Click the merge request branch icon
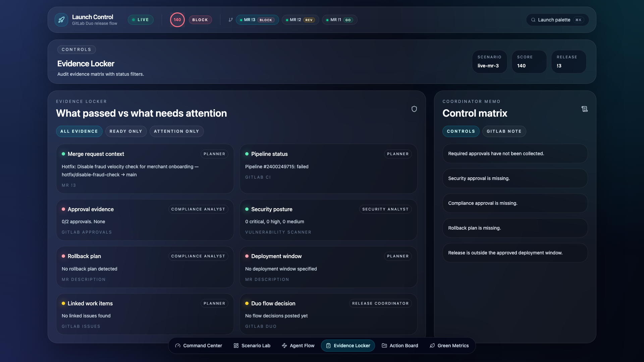The image size is (644, 362). pos(231,20)
